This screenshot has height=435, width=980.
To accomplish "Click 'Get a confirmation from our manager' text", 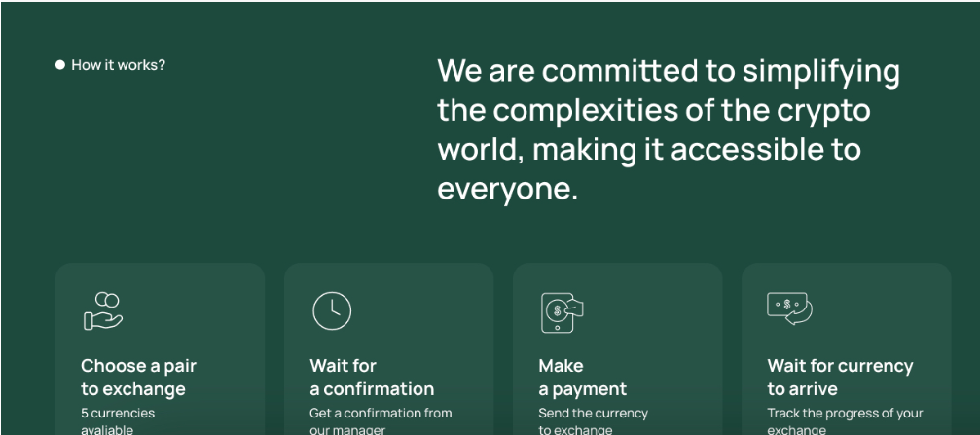I will 381,421.
